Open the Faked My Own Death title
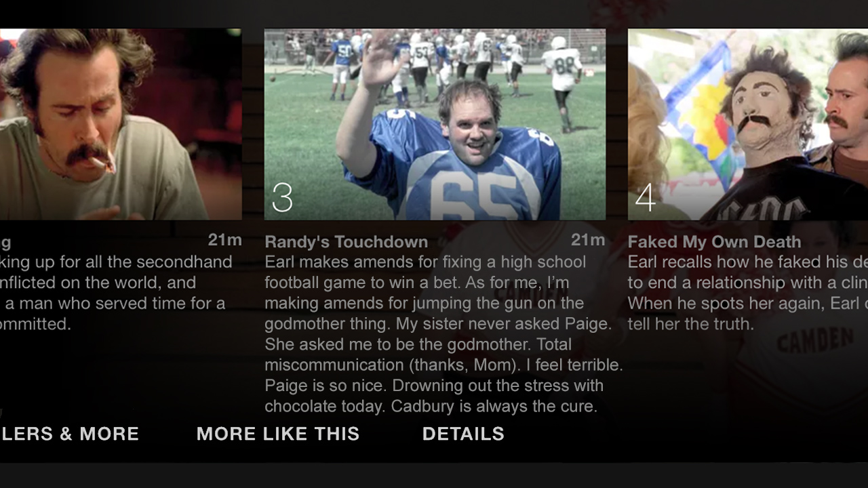 (x=714, y=242)
